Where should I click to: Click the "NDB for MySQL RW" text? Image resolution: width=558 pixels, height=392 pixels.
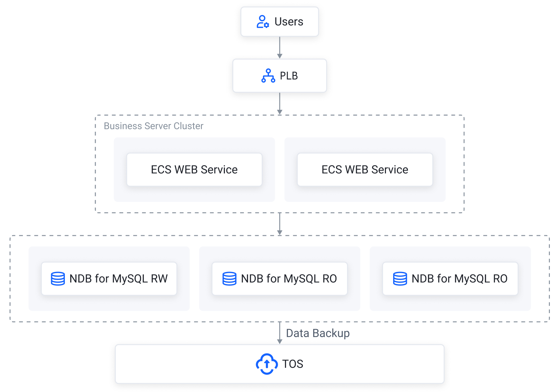(x=118, y=278)
